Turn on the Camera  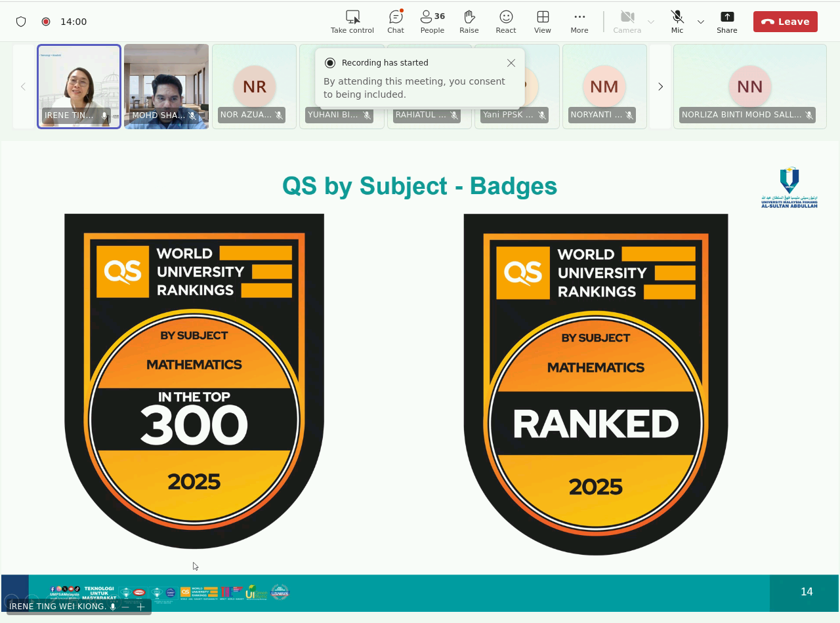(627, 22)
